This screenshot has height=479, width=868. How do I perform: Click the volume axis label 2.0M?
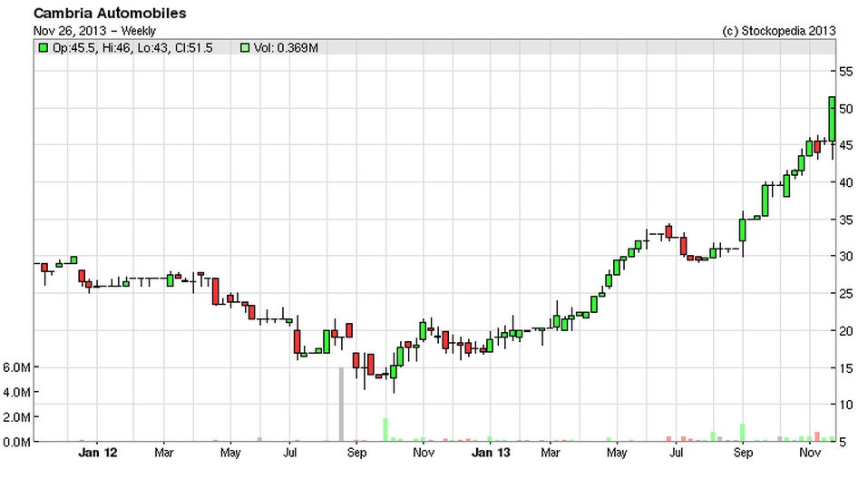[16, 417]
